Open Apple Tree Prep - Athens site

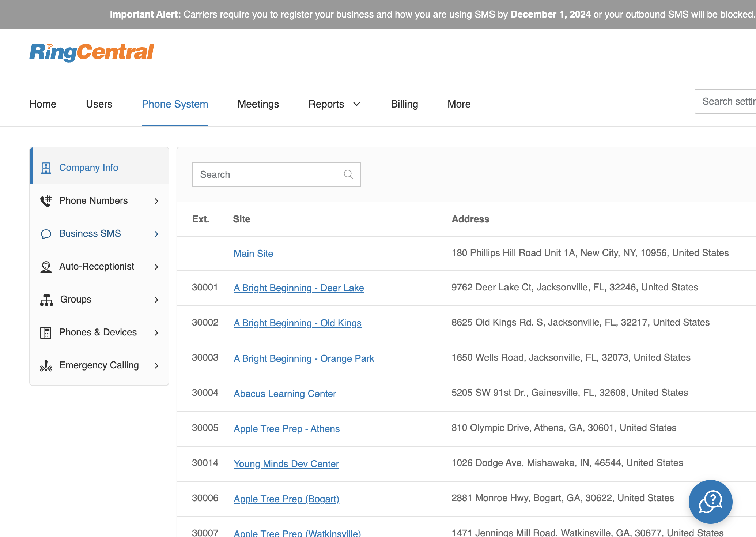[287, 429]
